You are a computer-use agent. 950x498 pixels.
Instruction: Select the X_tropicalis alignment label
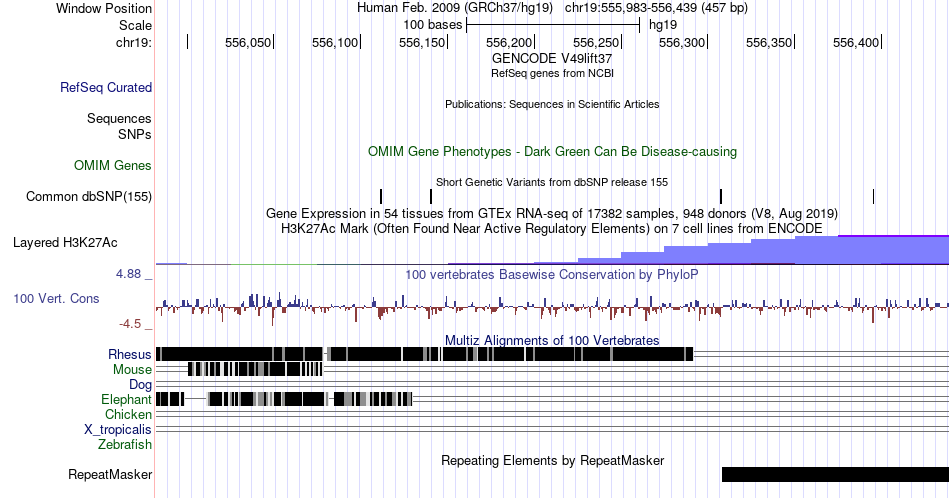[118, 430]
